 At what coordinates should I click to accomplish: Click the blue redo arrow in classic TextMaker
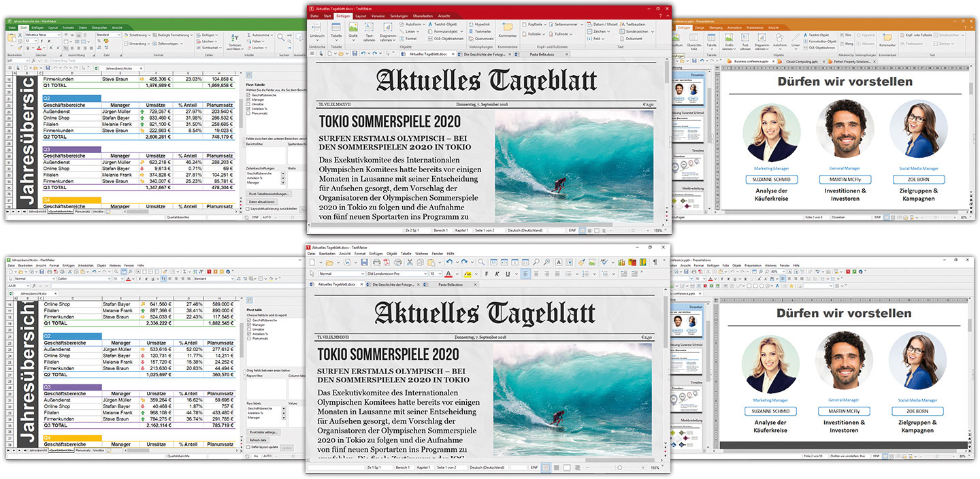click(463, 262)
